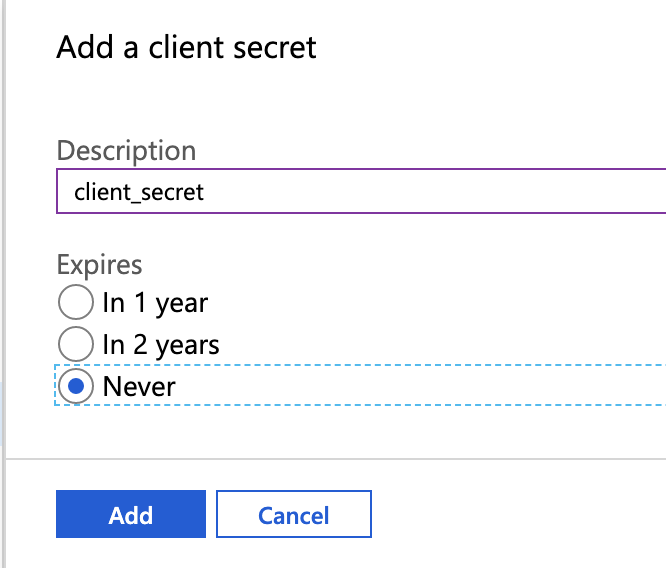Image resolution: width=666 pixels, height=568 pixels.
Task: Cancel adding the client secret
Action: click(293, 515)
